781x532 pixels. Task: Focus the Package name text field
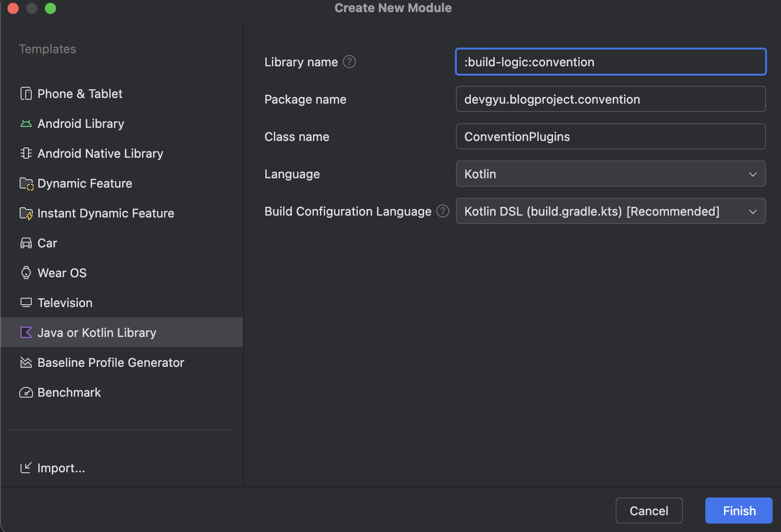click(x=610, y=99)
